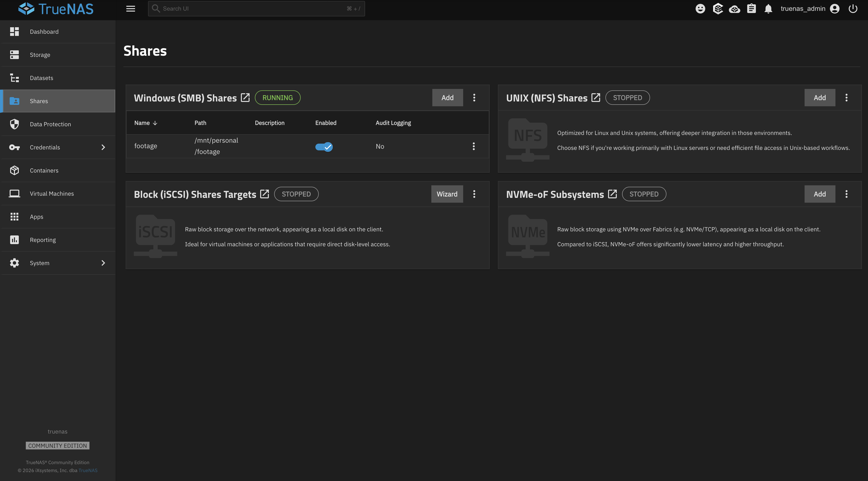Launch the iSCSI Wizard
This screenshot has height=481, width=868.
447,194
